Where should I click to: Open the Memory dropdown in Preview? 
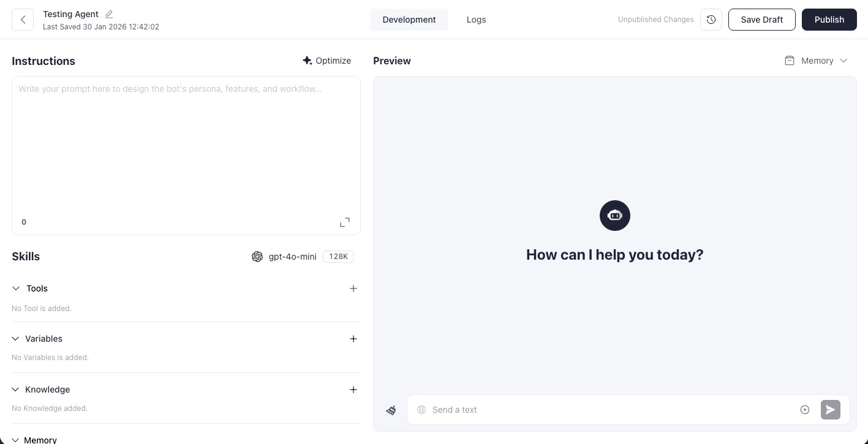[817, 61]
